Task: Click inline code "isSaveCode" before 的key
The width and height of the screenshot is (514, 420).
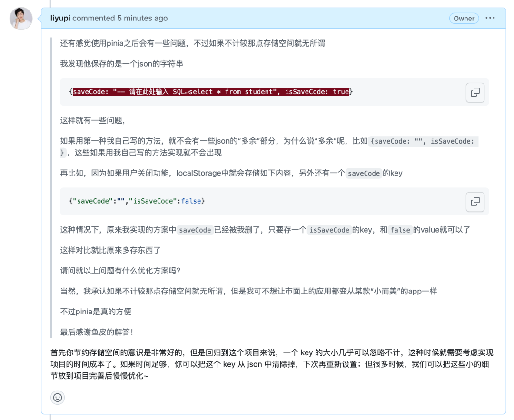Action: click(329, 230)
